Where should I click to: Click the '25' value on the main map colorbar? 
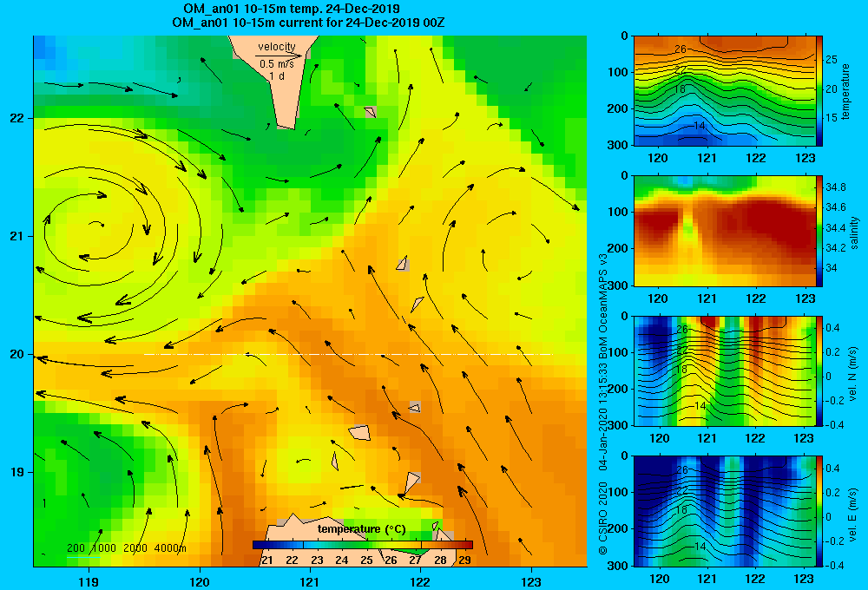point(366,560)
